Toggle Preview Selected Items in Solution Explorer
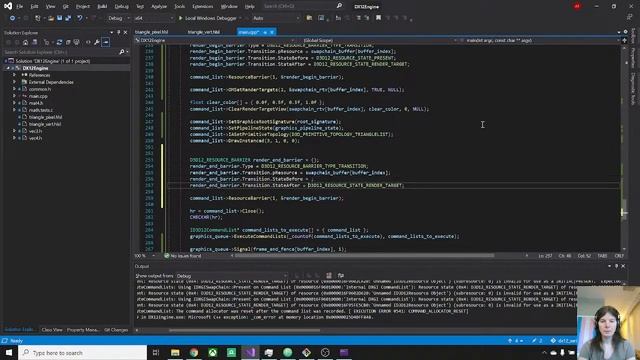The height and width of the screenshot is (360, 640). click(x=106, y=42)
